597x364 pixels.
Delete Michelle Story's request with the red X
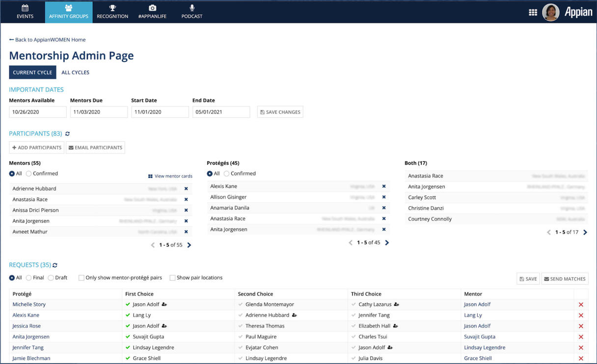581,304
